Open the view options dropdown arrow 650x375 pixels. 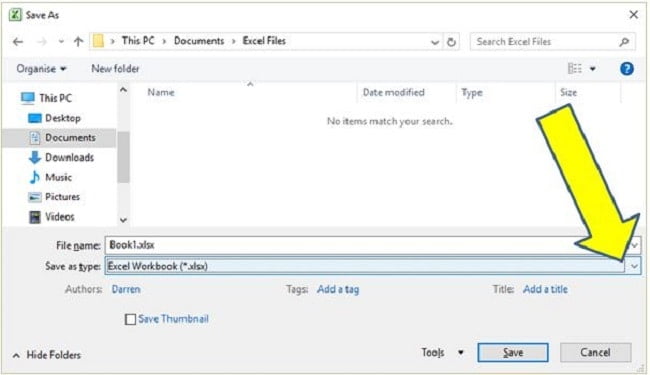click(x=593, y=69)
